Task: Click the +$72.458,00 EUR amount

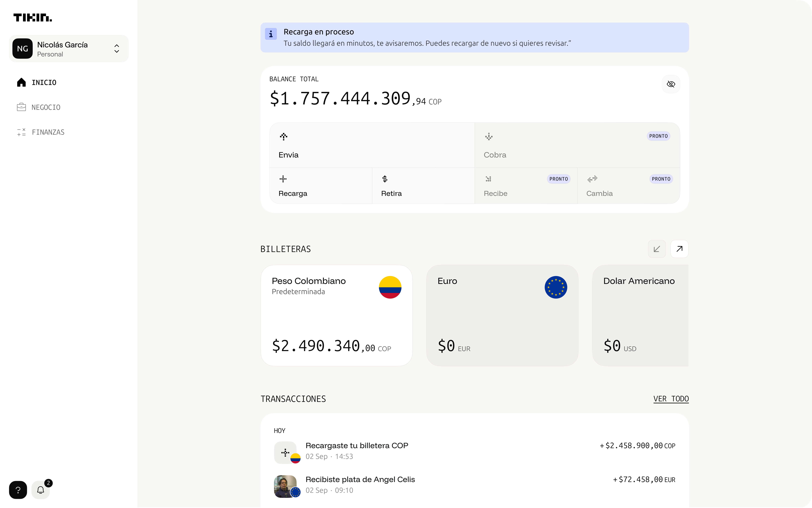Action: [x=644, y=480]
